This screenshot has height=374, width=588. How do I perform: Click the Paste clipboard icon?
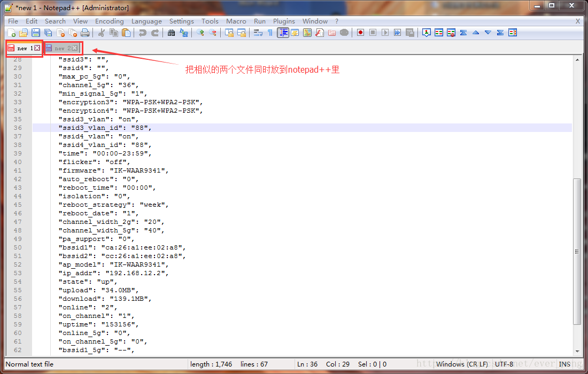click(x=126, y=33)
